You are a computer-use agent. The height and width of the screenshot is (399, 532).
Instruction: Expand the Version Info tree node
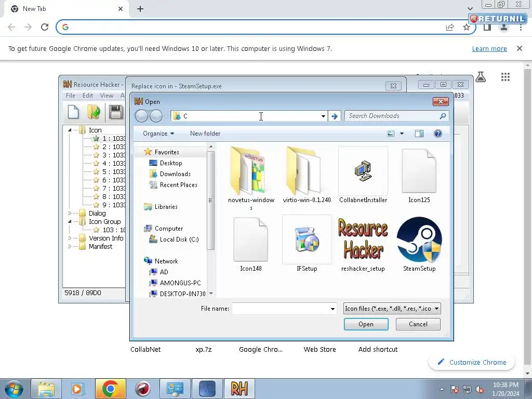coord(70,238)
